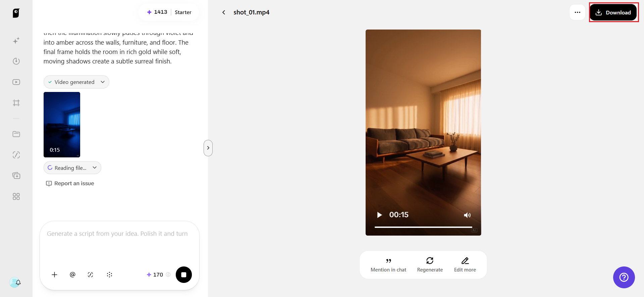Open the slash-circle icon in the sidebar
The width and height of the screenshot is (644, 297).
pos(16,155)
